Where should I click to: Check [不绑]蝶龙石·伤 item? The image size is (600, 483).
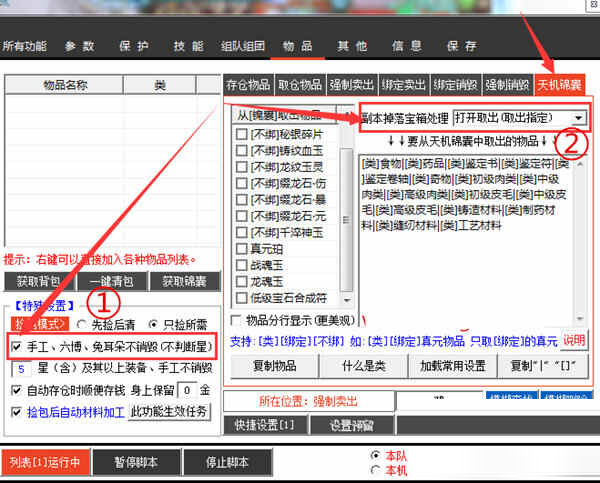coord(241,183)
